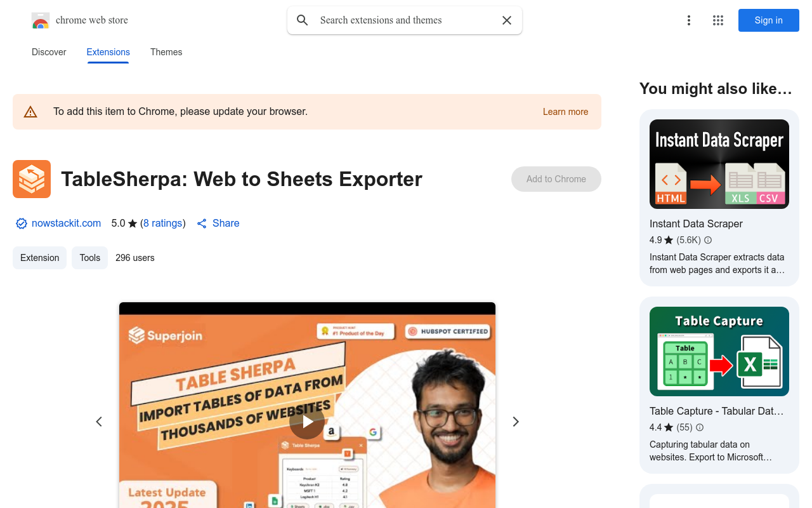Image resolution: width=812 pixels, height=508 pixels.
Task: Click the verified publisher badge icon
Action: tap(22, 224)
